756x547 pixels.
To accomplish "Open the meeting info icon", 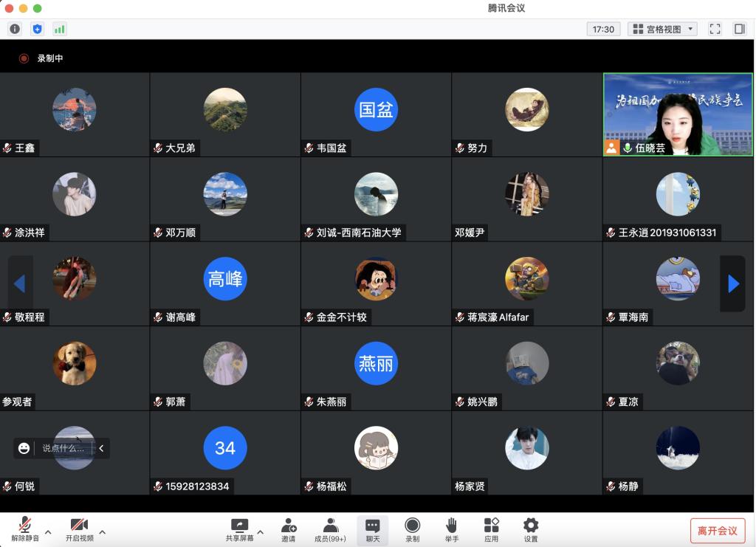I will (15, 29).
